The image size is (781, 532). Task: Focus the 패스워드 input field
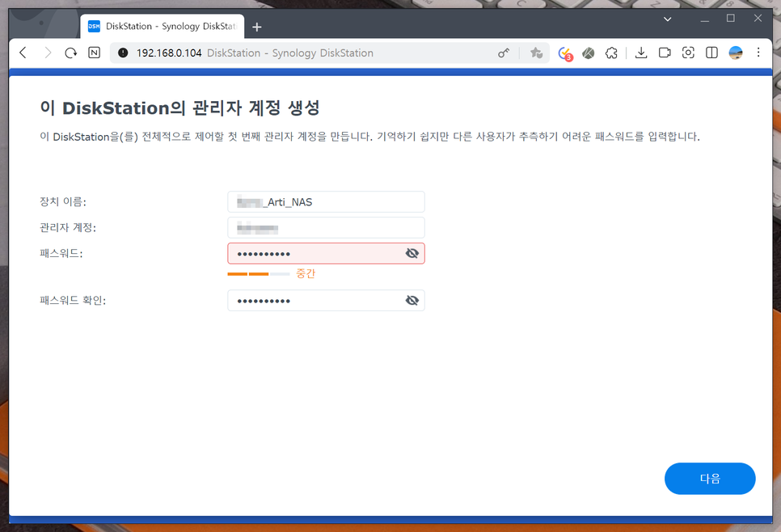coord(327,254)
